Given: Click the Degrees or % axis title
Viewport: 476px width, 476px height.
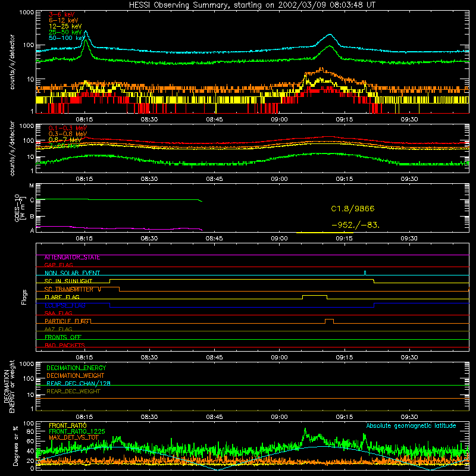Looking at the screenshot, I should (x=16, y=446).
